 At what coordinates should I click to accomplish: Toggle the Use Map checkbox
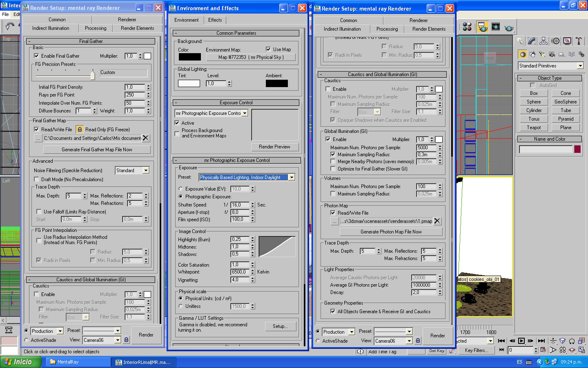pyautogui.click(x=268, y=49)
